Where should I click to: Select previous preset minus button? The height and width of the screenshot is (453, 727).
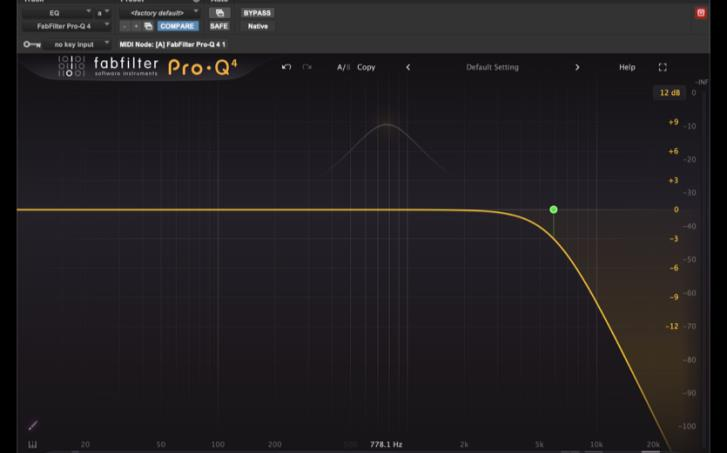(124, 26)
